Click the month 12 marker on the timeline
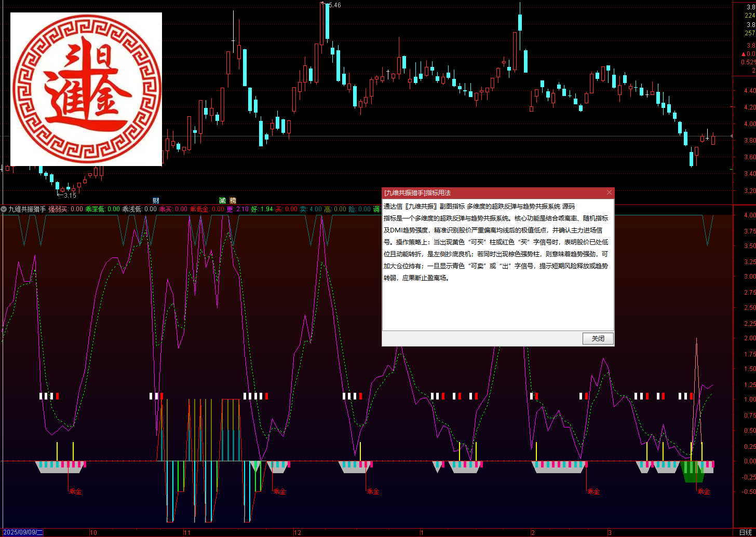The height and width of the screenshot is (537, 756). tap(299, 532)
